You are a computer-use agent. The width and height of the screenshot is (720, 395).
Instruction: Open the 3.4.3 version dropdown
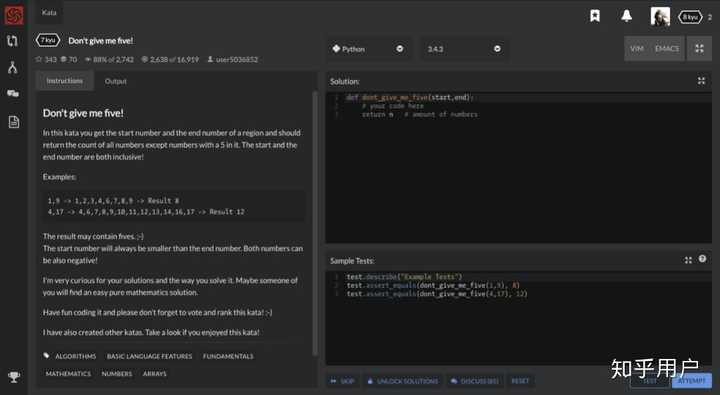pos(464,49)
